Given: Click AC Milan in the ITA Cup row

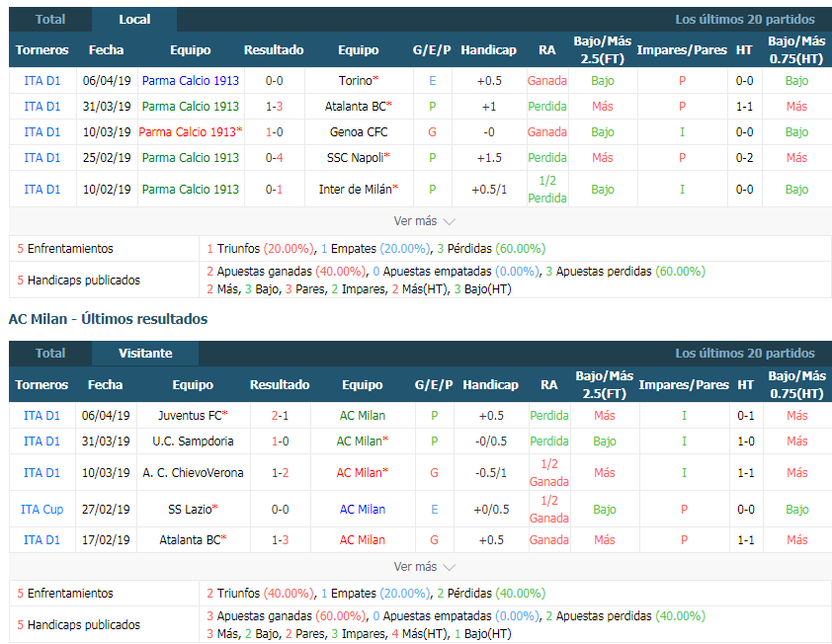Looking at the screenshot, I should (x=363, y=510).
